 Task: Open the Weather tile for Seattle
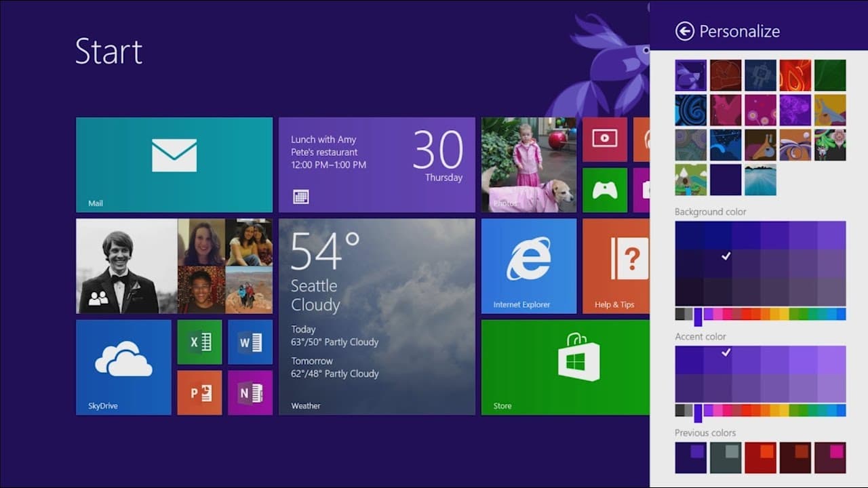pyautogui.click(x=377, y=315)
